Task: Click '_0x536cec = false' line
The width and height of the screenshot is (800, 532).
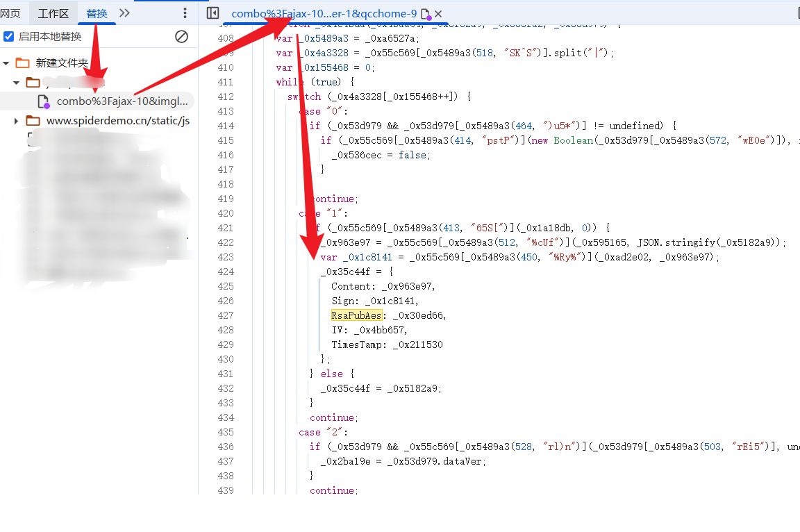Action: (381, 155)
